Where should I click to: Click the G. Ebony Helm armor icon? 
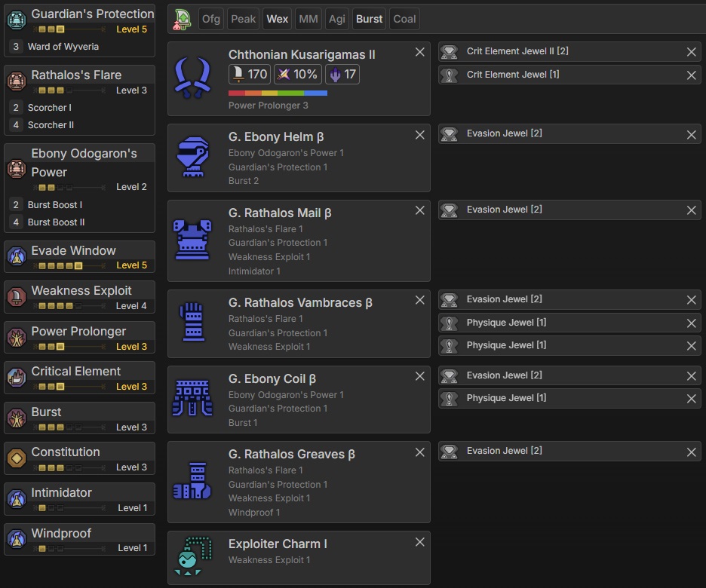coord(192,158)
